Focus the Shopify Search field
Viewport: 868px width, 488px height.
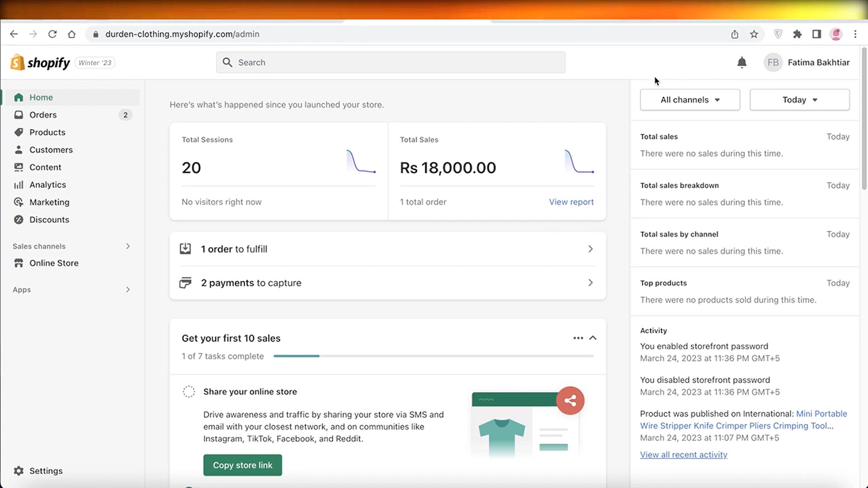click(391, 62)
